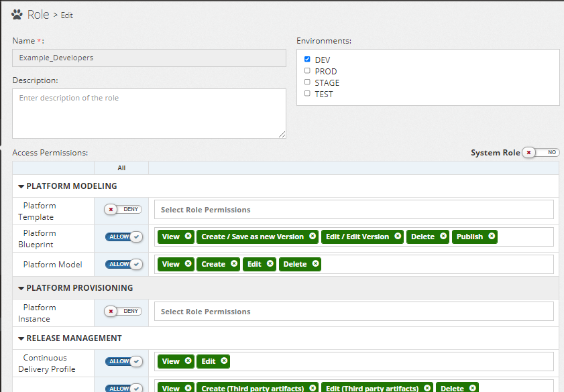This screenshot has width=564, height=392.
Task: Uncheck the DEV environment checkbox
Action: coord(307,60)
